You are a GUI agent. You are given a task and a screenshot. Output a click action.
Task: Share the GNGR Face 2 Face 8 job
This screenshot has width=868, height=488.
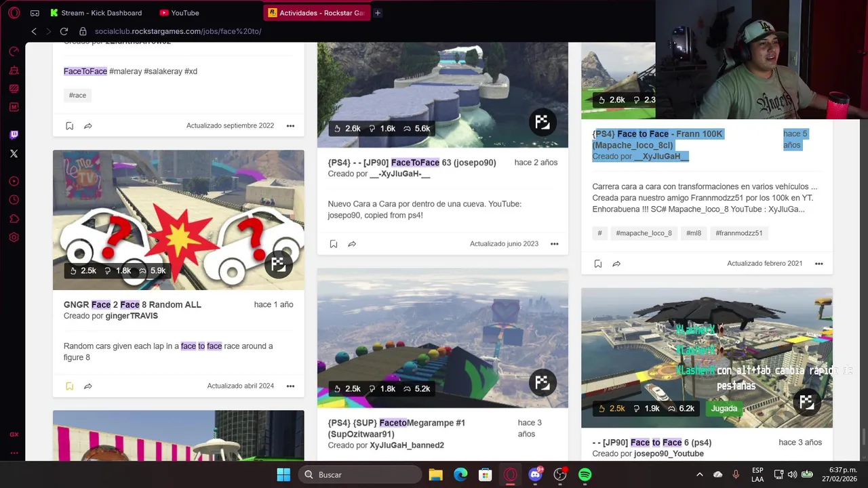(x=88, y=386)
